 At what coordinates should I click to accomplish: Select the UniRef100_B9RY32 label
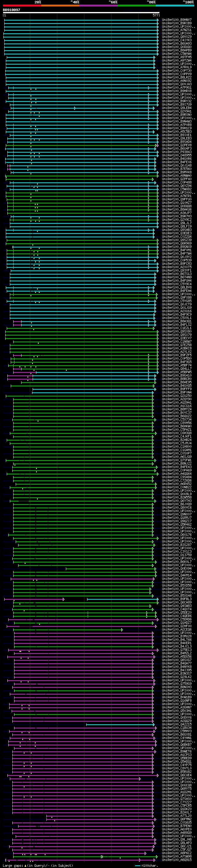[x=177, y=101]
